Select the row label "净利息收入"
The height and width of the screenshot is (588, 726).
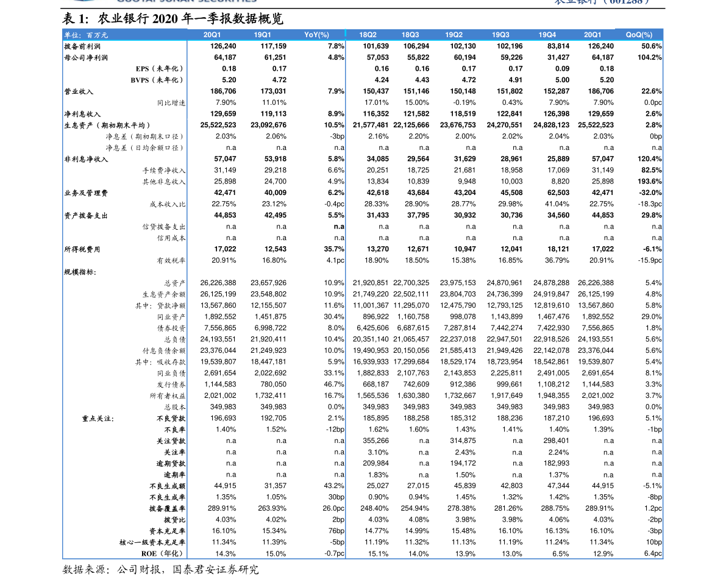(x=82, y=114)
